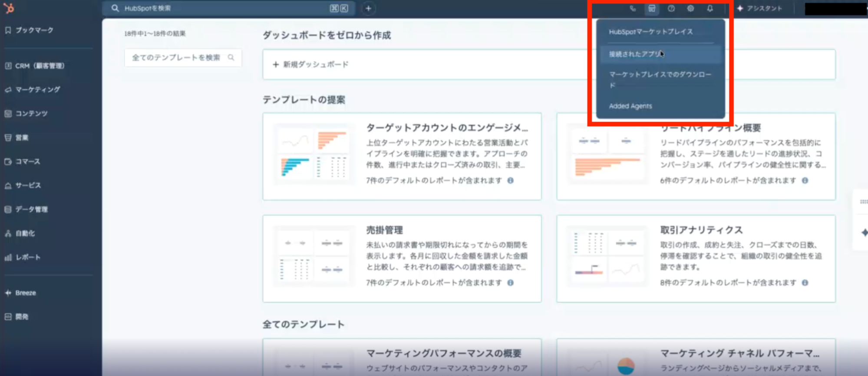Open the phone calling icon
Viewport: 868px width, 376px height.
pos(633,9)
